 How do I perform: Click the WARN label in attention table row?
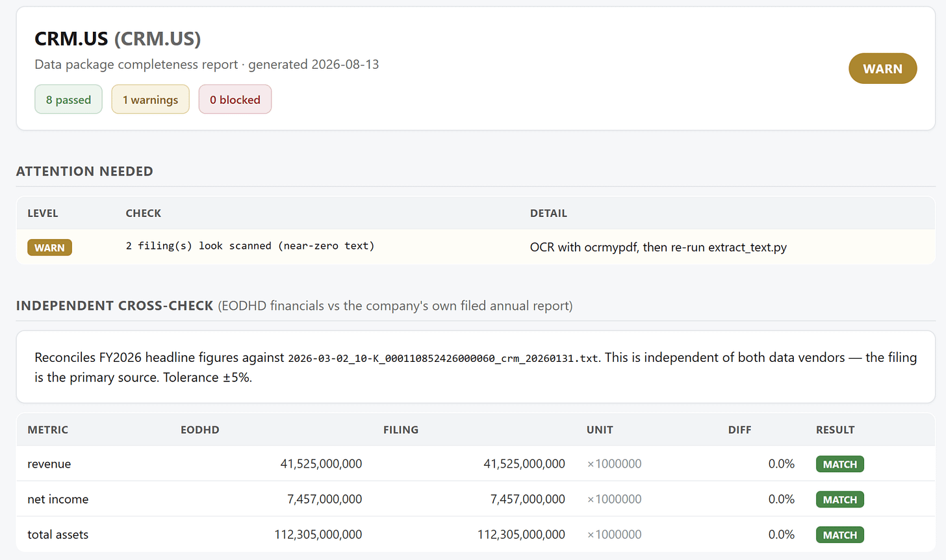tap(49, 248)
